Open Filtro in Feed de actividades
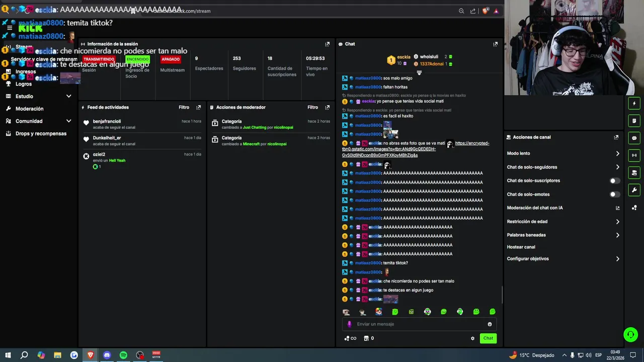644x362 pixels. tap(184, 108)
